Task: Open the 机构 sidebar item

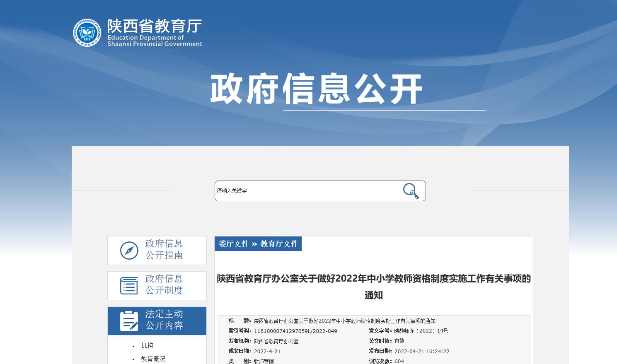Action: (x=147, y=345)
